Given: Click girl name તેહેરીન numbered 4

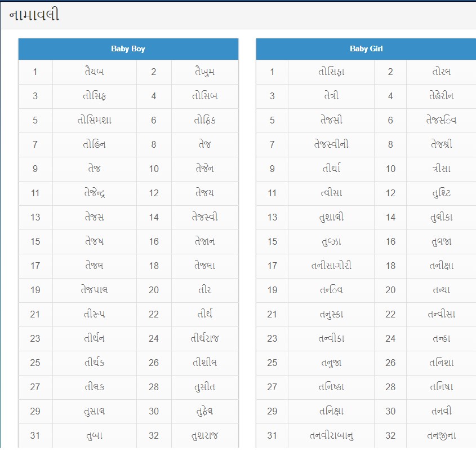Looking at the screenshot, I should (x=442, y=96).
